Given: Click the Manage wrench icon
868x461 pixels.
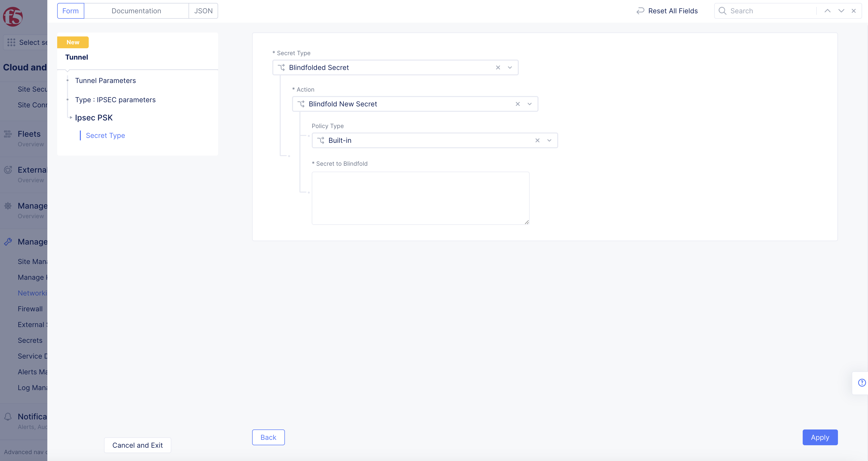Looking at the screenshot, I should pyautogui.click(x=8, y=242).
